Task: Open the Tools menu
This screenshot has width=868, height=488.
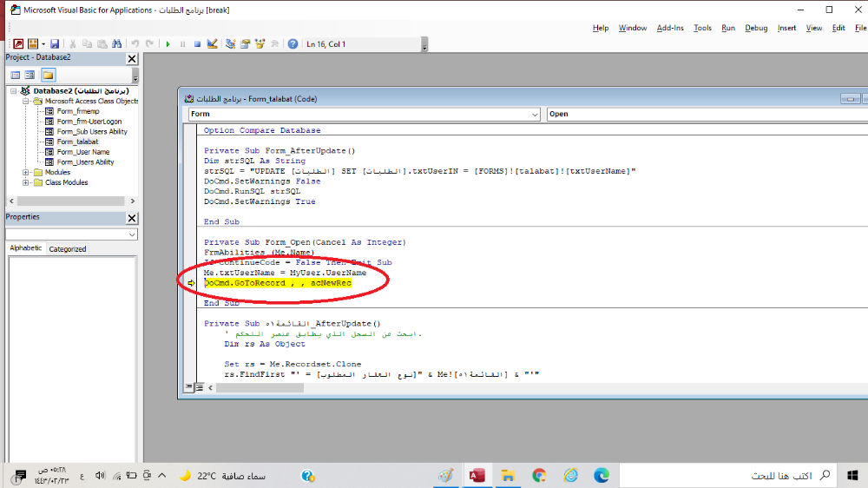Action: coord(702,28)
